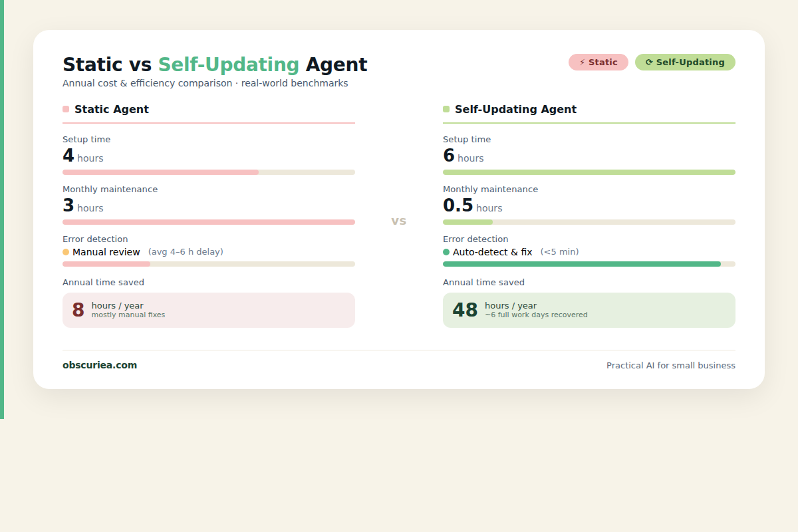
Task: Click the Static Agent monthly maintenance bar
Action: [209, 222]
